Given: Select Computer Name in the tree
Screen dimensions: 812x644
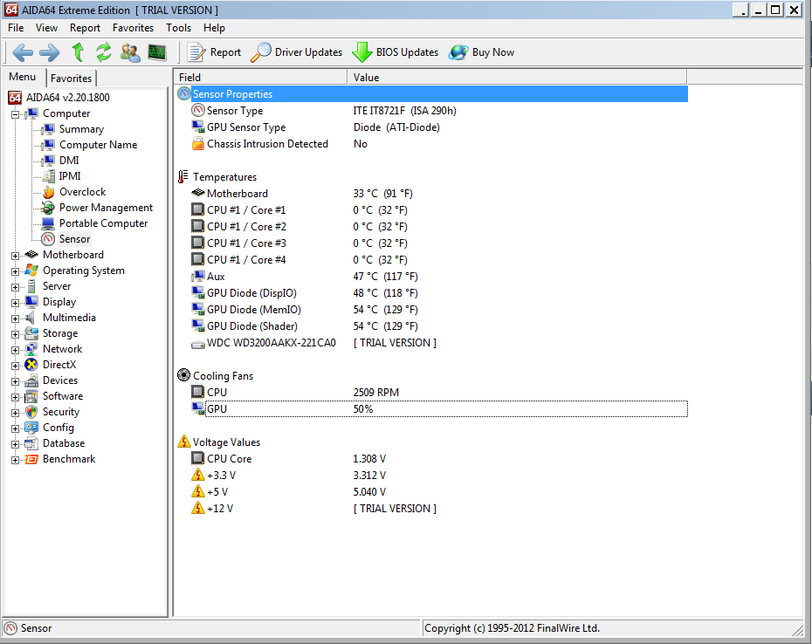Looking at the screenshot, I should click(x=99, y=145).
